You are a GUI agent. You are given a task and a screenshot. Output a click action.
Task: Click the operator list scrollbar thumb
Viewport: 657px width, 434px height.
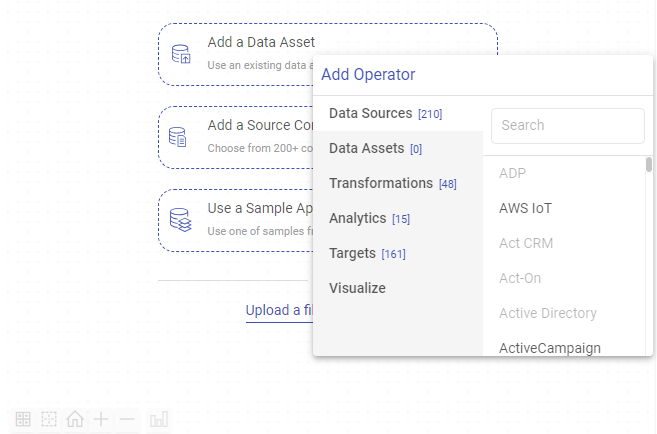[x=649, y=165]
